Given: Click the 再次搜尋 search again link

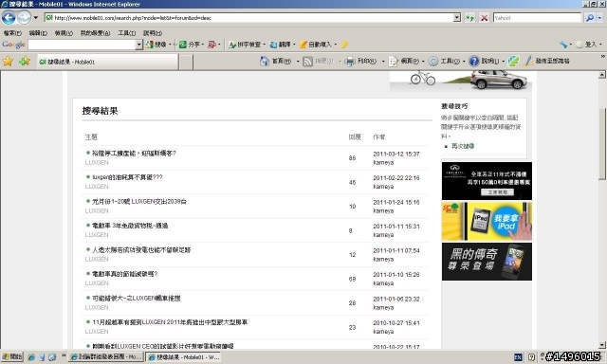Looking at the screenshot, I should (x=463, y=146).
